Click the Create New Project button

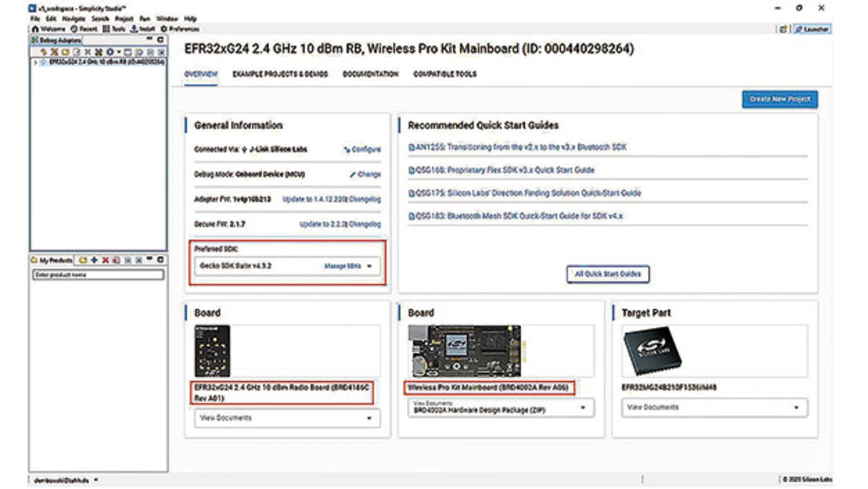780,99
